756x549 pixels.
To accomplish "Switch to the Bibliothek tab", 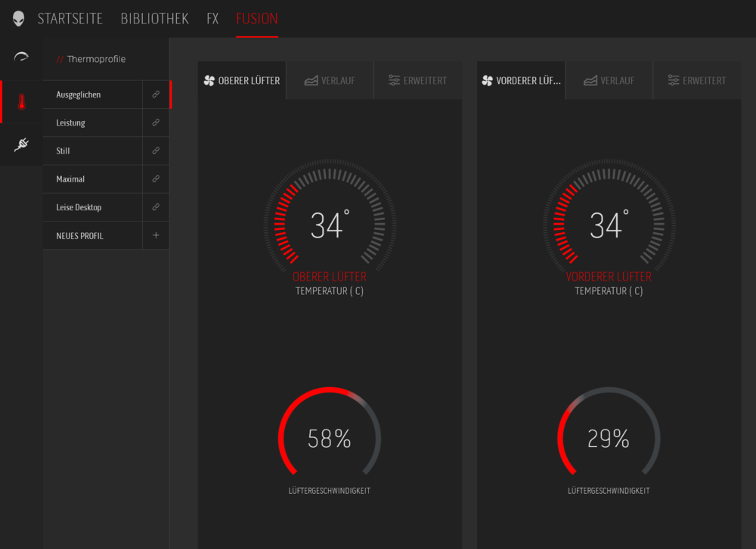I will tap(154, 19).
